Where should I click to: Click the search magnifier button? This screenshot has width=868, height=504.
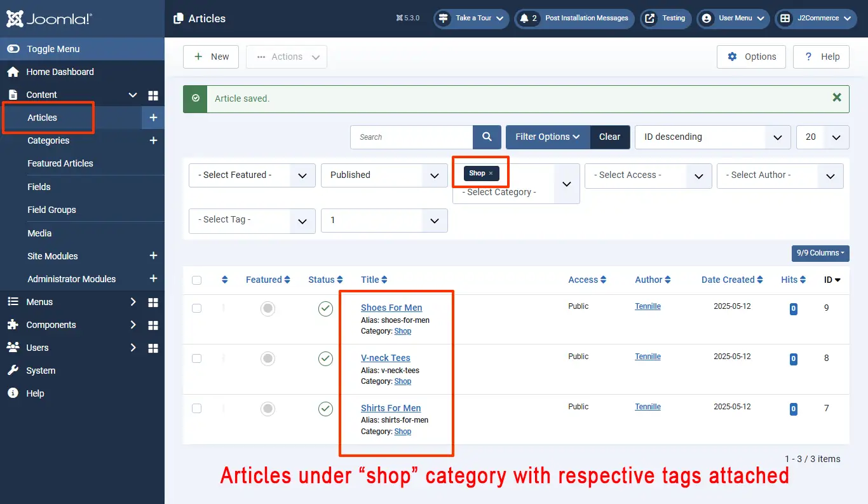pos(487,137)
